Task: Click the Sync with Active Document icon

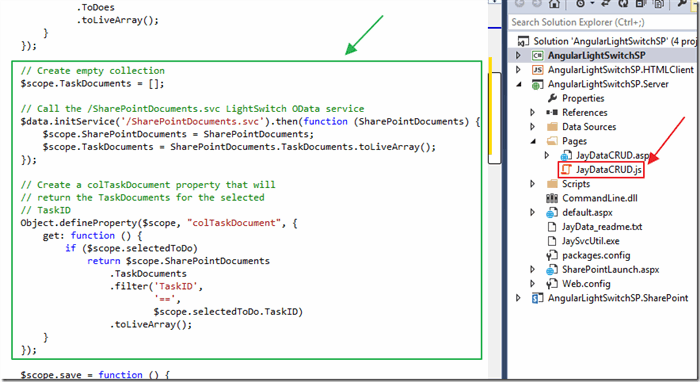Action: pyautogui.click(x=606, y=4)
